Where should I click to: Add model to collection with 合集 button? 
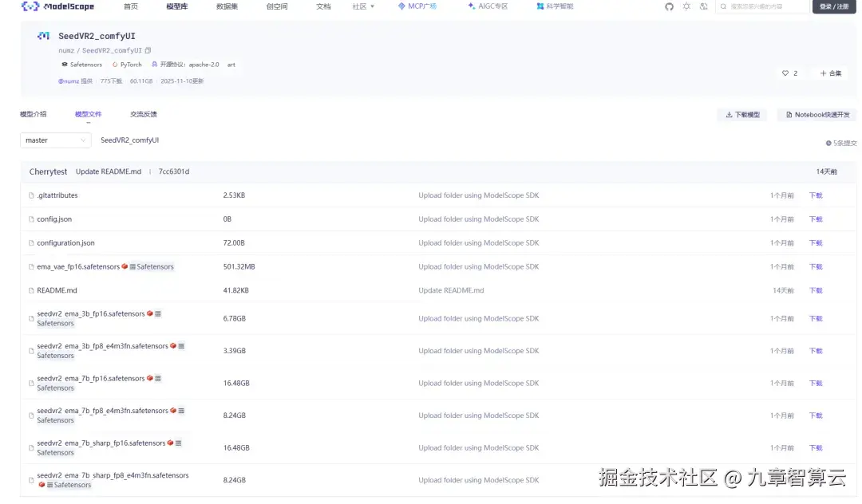(x=831, y=73)
